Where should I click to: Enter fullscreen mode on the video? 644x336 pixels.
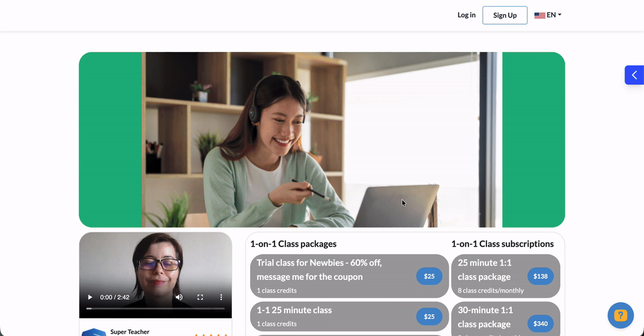[200, 297]
